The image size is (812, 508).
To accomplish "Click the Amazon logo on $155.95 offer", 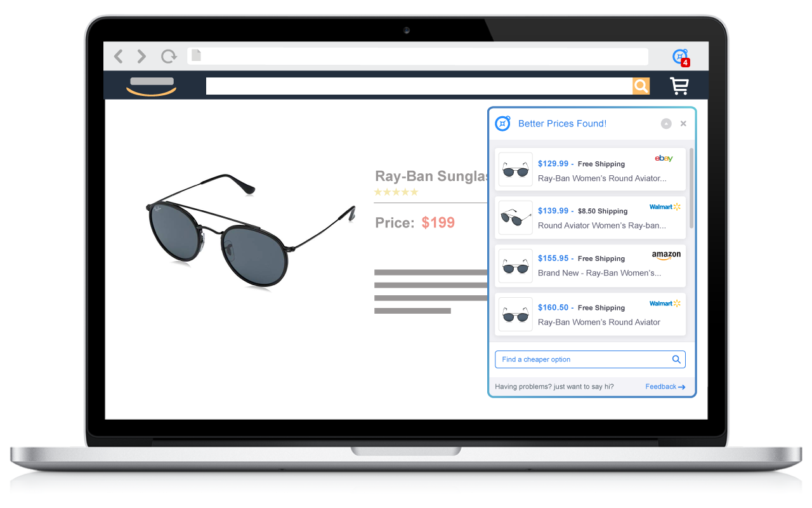I will tap(666, 255).
